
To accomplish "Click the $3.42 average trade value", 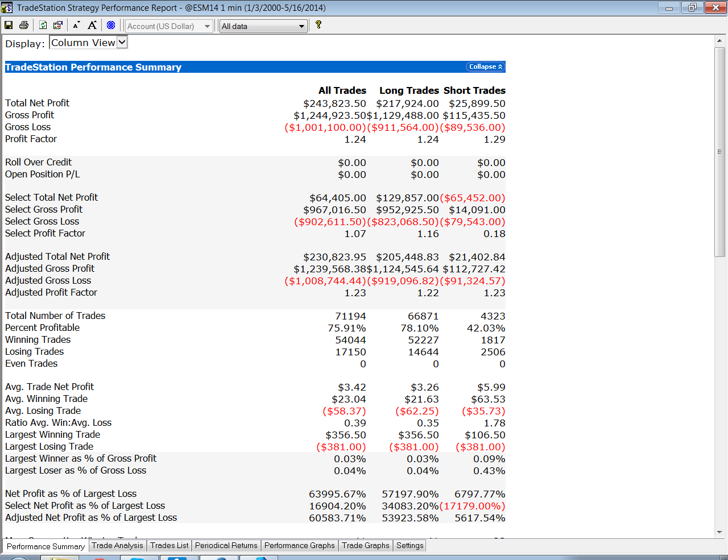I will pyautogui.click(x=352, y=387).
